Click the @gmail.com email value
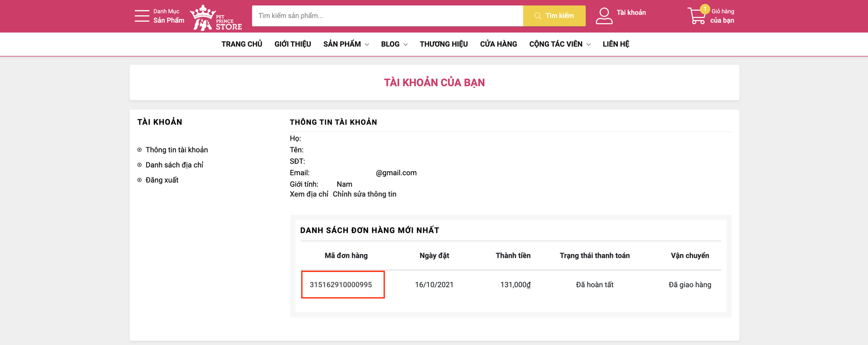This screenshot has height=345, width=868. coord(396,173)
